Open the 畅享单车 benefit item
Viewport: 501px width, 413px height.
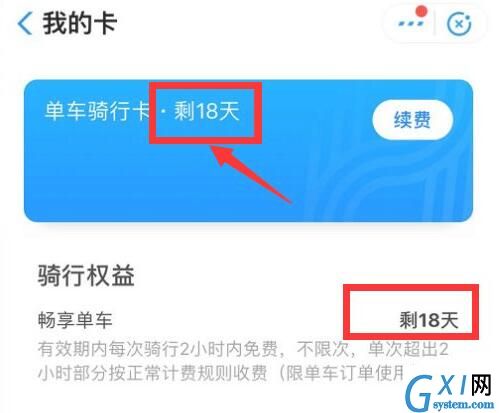(75, 320)
